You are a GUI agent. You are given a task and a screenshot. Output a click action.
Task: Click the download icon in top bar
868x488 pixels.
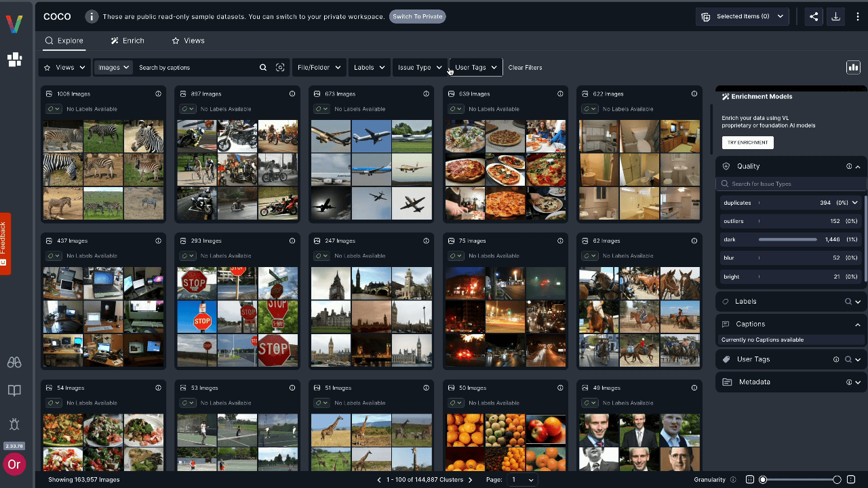[x=835, y=17]
